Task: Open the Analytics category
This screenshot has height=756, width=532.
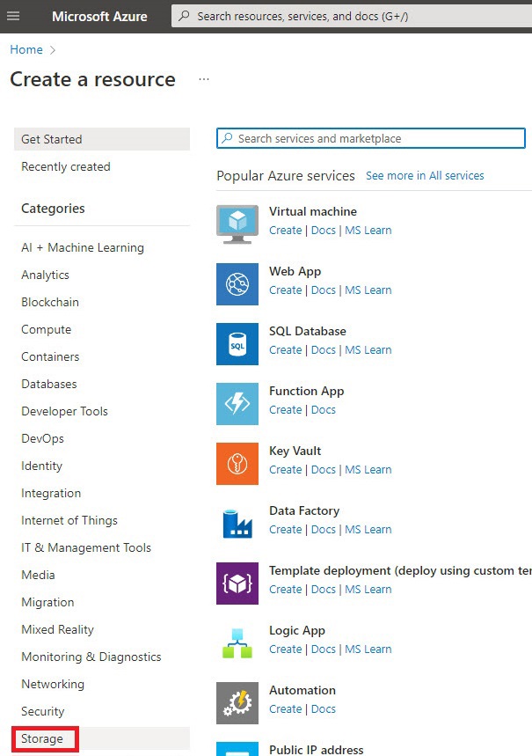Action: point(46,275)
